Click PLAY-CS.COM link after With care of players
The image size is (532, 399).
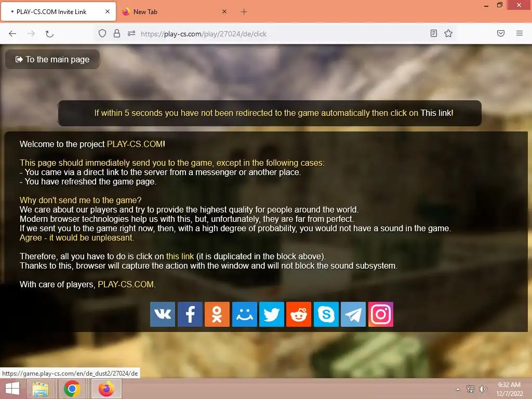point(126,284)
